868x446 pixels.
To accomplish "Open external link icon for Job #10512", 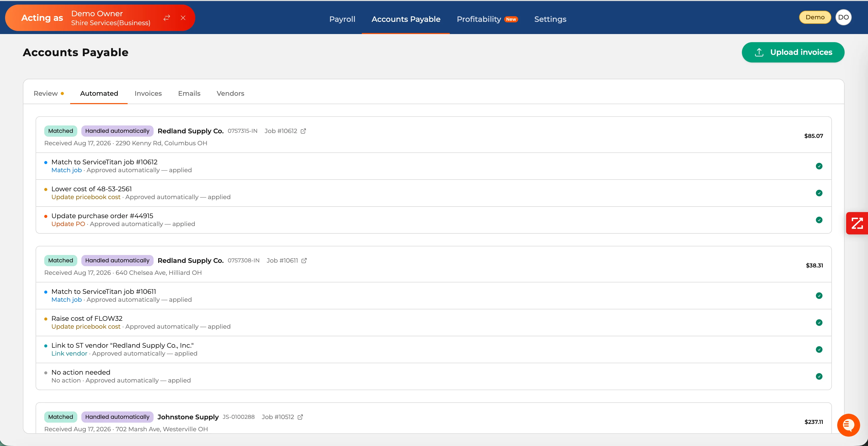I will click(x=300, y=417).
